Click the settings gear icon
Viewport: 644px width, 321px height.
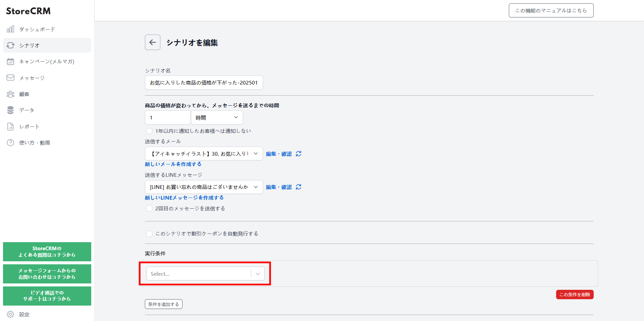[x=10, y=314]
